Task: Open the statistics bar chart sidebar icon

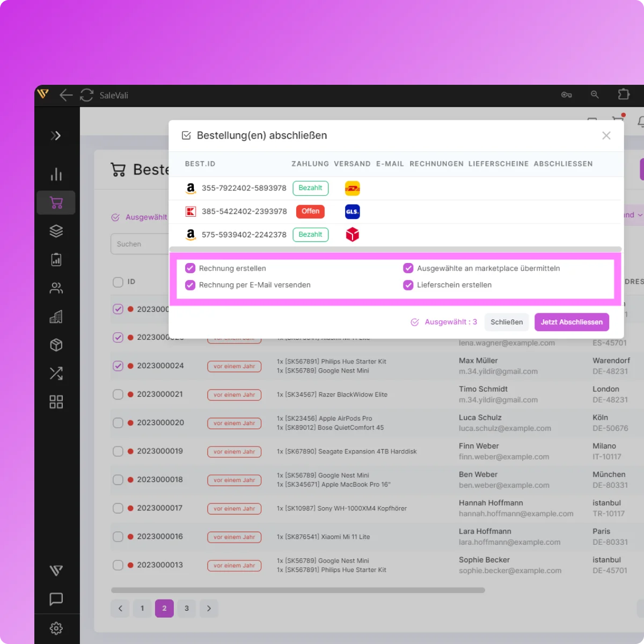Action: pyautogui.click(x=56, y=174)
